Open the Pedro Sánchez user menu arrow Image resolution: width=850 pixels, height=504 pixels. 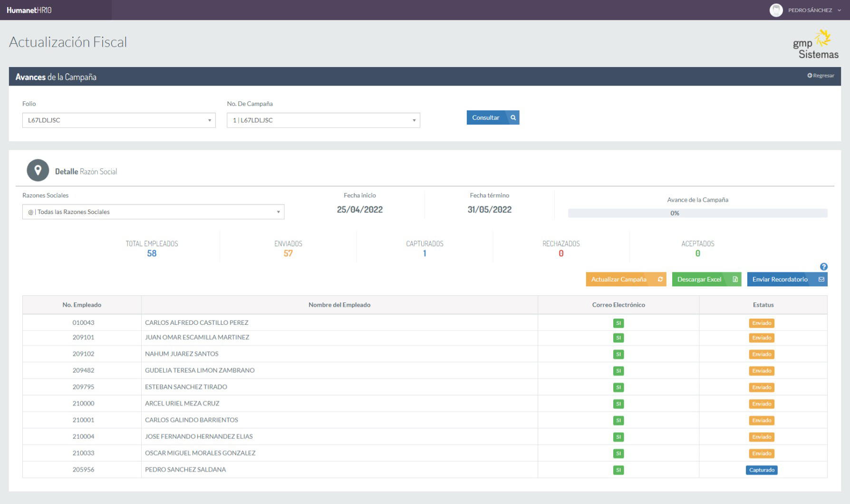pyautogui.click(x=840, y=10)
